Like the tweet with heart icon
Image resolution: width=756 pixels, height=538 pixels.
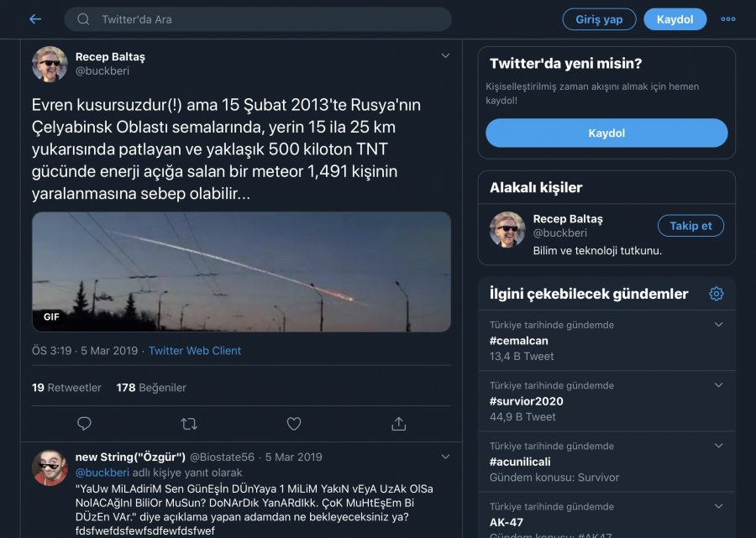tap(293, 423)
